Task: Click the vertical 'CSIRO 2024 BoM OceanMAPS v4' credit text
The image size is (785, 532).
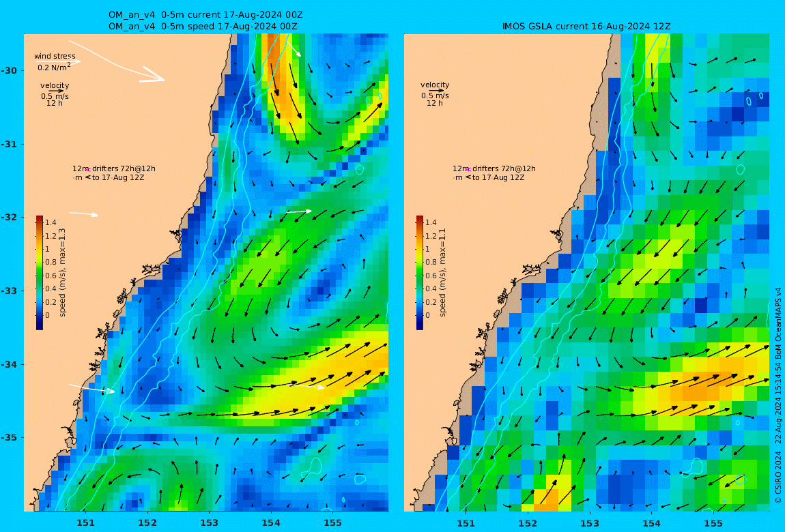Action: pyautogui.click(x=778, y=395)
